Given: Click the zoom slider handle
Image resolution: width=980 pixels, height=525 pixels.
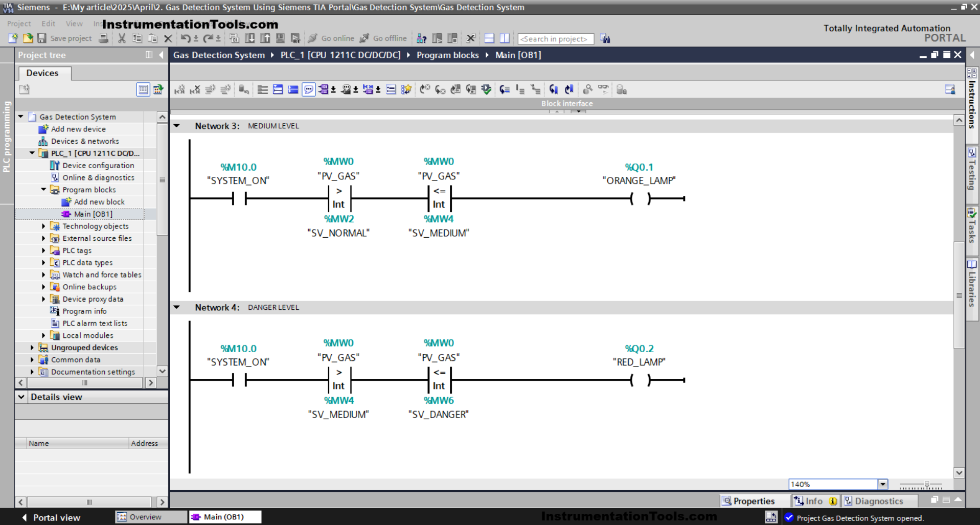Looking at the screenshot, I should 926,484.
